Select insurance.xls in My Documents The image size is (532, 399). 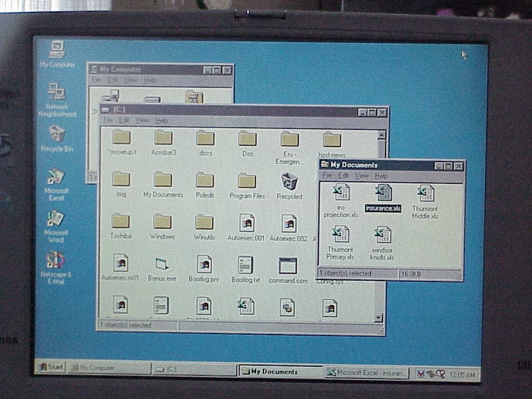tap(383, 198)
